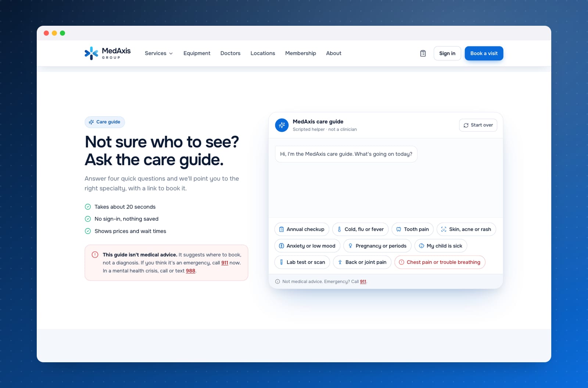The image size is (588, 388).
Task: Click the care guide greeting message bubble
Action: tap(346, 154)
